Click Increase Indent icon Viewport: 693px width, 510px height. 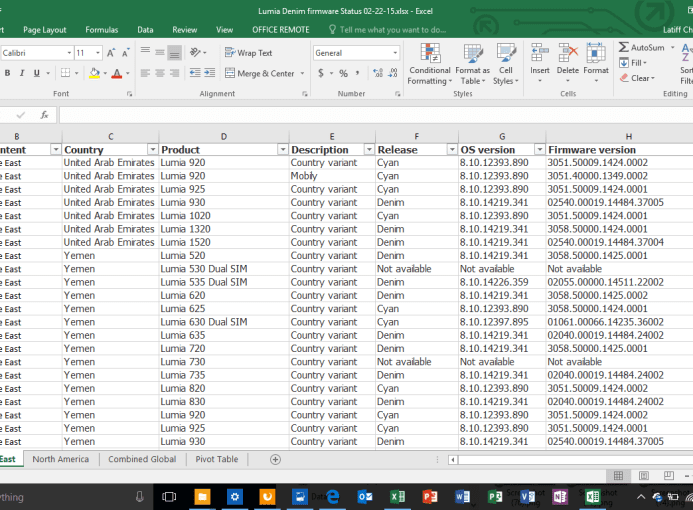(209, 73)
